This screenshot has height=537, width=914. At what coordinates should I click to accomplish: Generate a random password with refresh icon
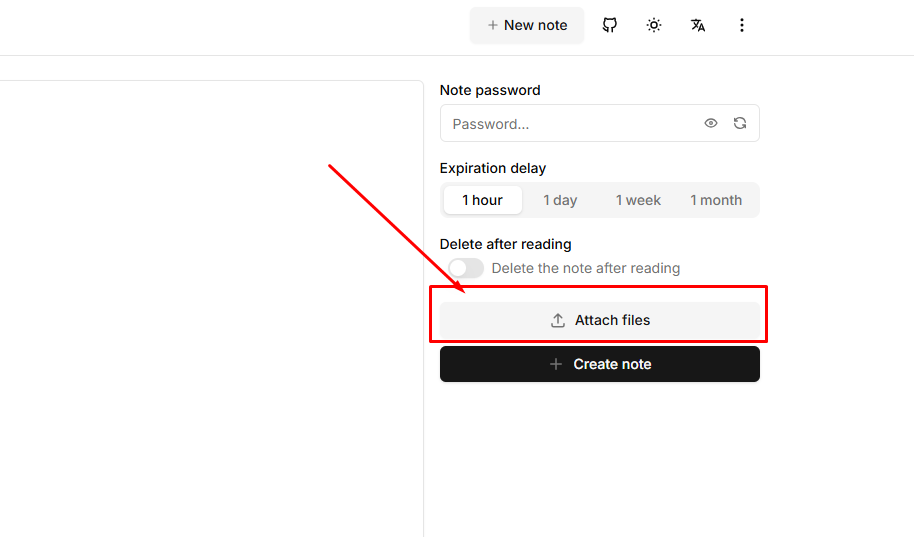[x=740, y=123]
